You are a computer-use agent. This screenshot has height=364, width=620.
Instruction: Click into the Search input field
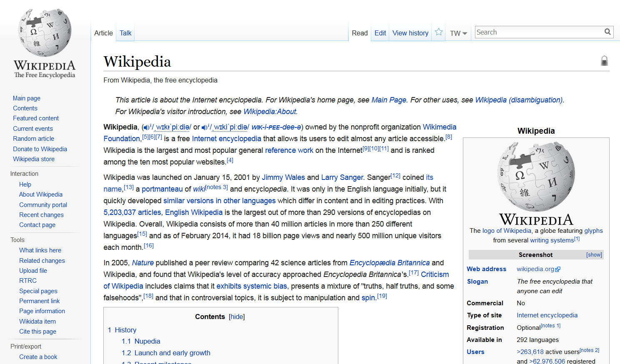538,32
